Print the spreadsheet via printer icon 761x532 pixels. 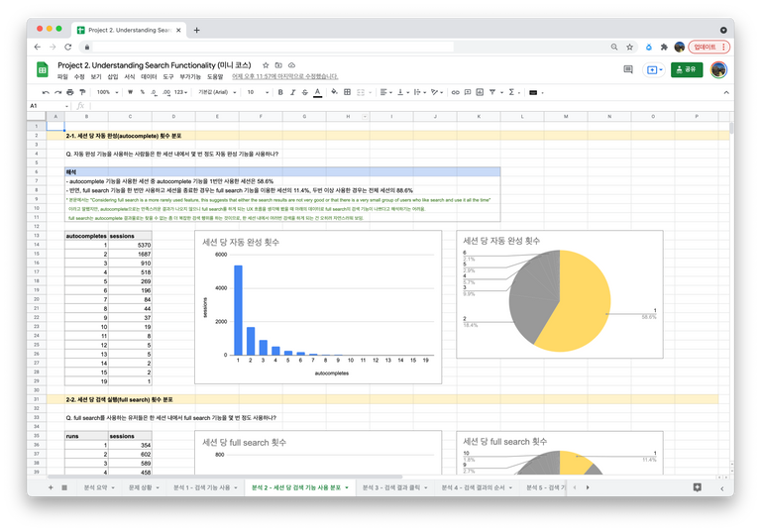70,92
